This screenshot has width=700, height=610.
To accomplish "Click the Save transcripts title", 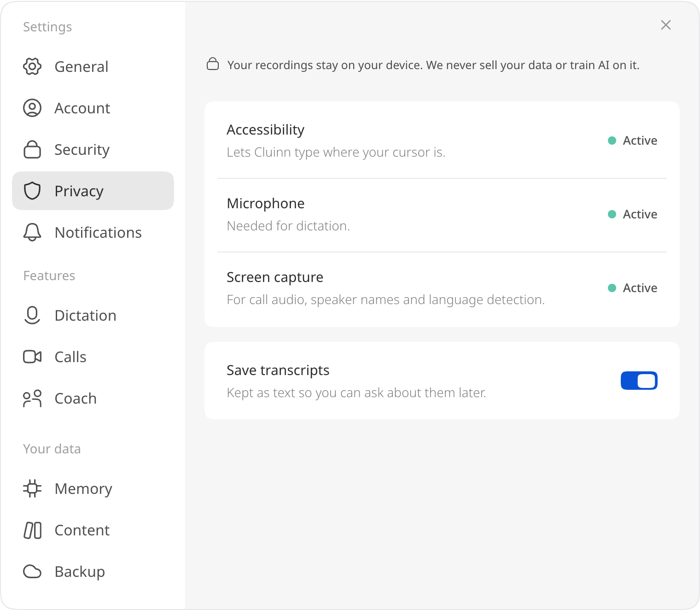I will 278,370.
